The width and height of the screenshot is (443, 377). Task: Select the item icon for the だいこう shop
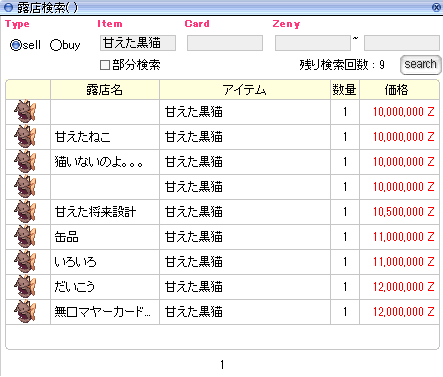tap(25, 287)
